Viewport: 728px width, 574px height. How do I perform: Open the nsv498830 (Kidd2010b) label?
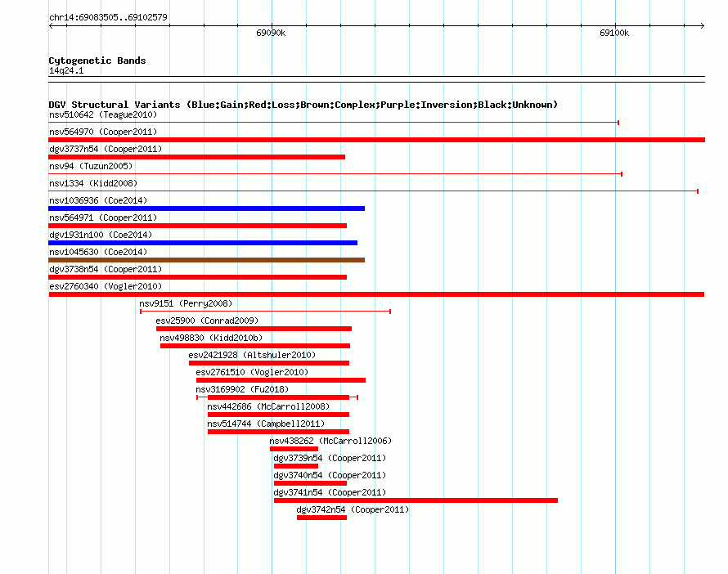coord(211,338)
